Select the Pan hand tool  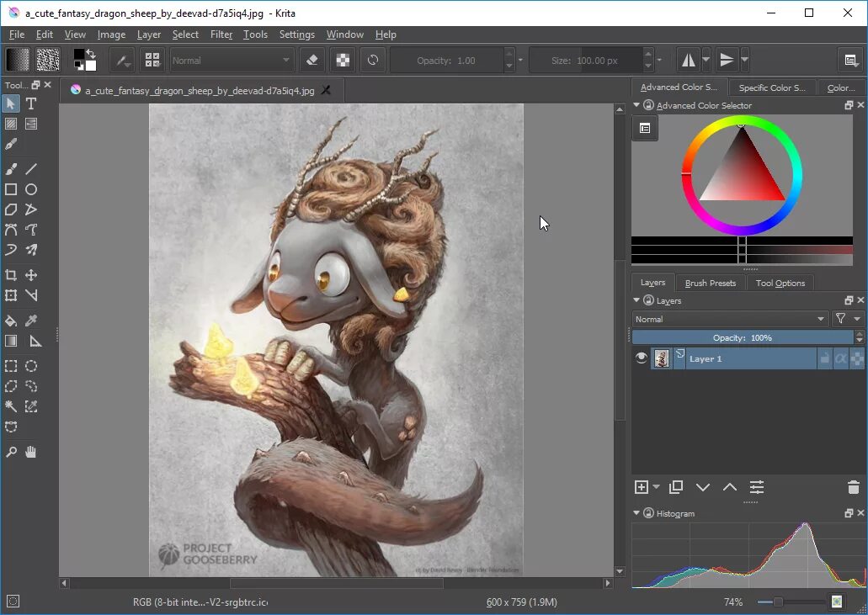tap(31, 453)
